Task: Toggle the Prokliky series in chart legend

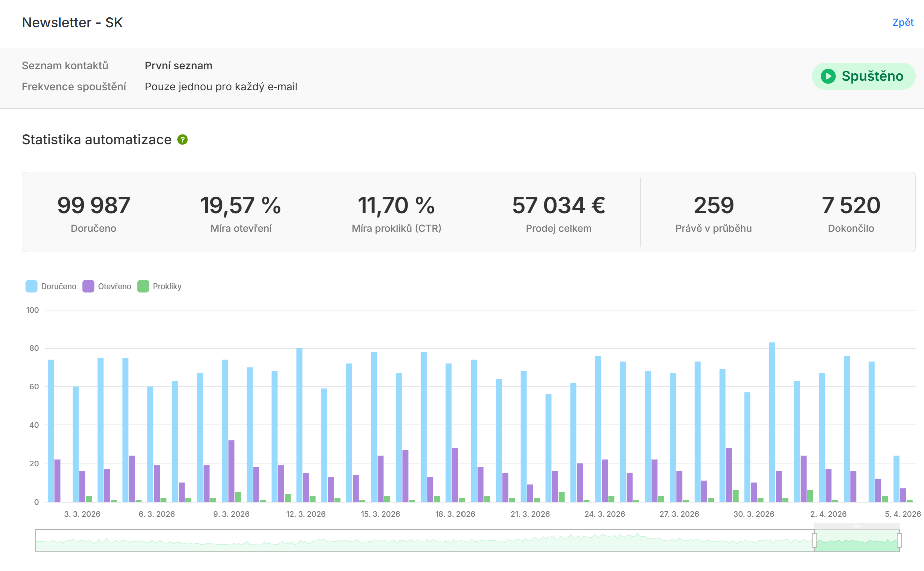Action: (160, 287)
